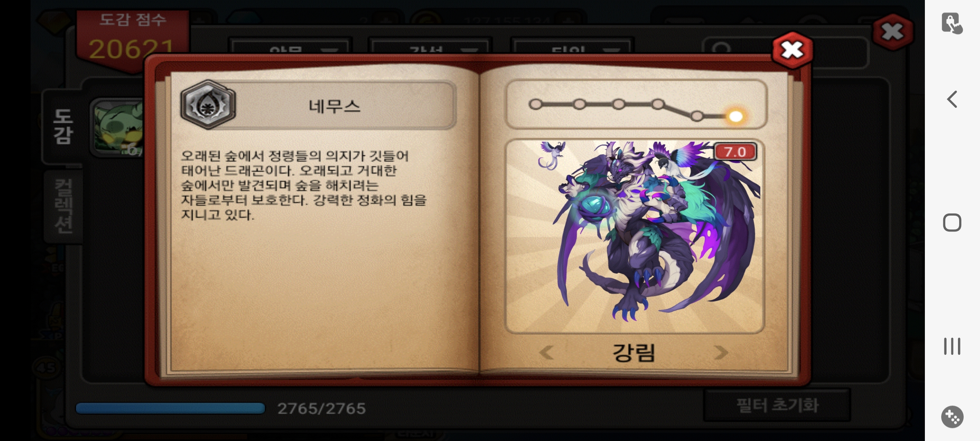Tap the 2765/2765 collection progress bar
Screen dimensions: 980x441
170,408
